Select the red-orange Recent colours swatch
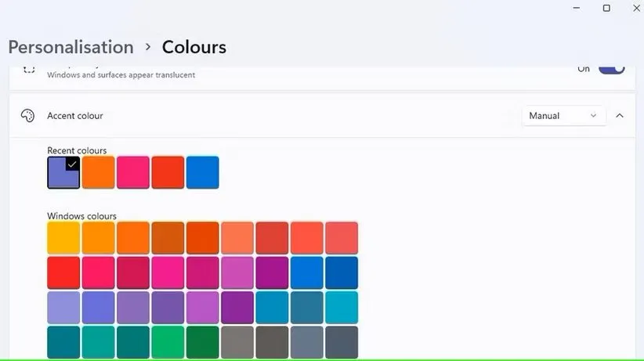The width and height of the screenshot is (644, 361). point(168,172)
